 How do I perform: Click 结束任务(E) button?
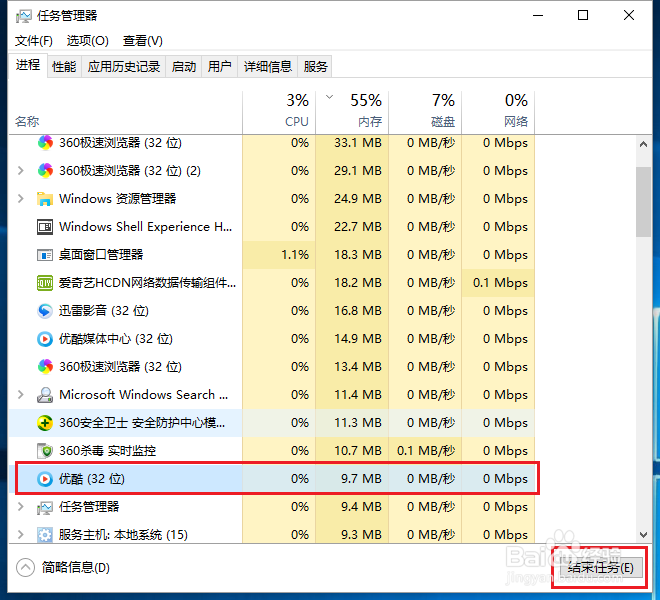click(x=600, y=568)
